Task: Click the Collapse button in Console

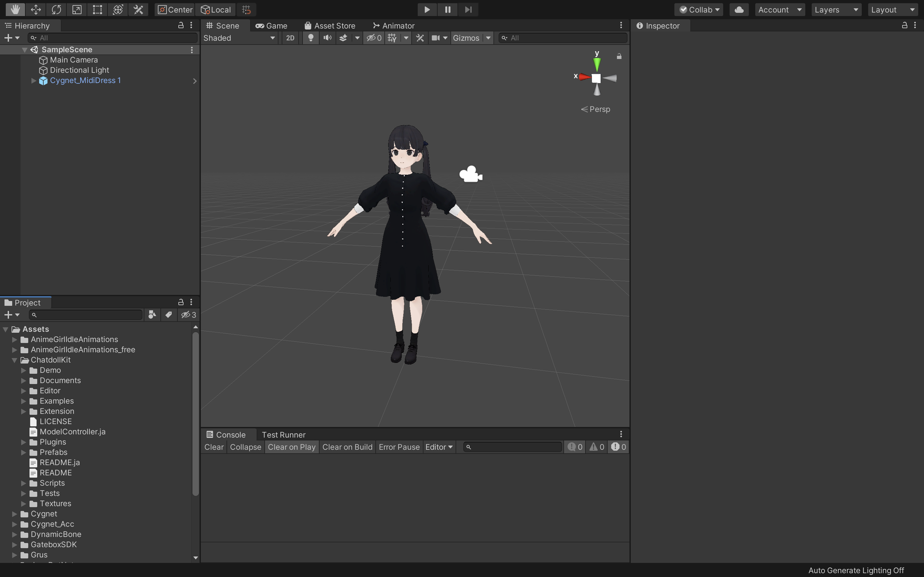Action: click(245, 447)
